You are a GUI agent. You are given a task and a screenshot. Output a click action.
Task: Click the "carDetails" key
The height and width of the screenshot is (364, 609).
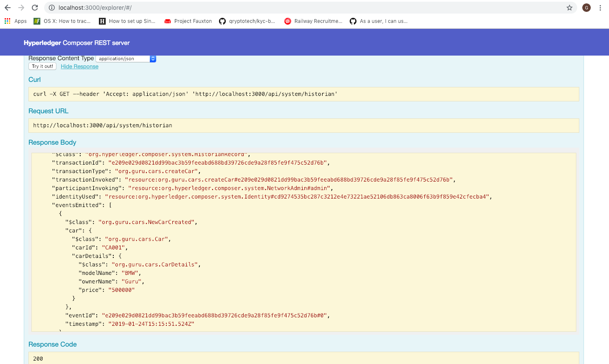tap(92, 256)
